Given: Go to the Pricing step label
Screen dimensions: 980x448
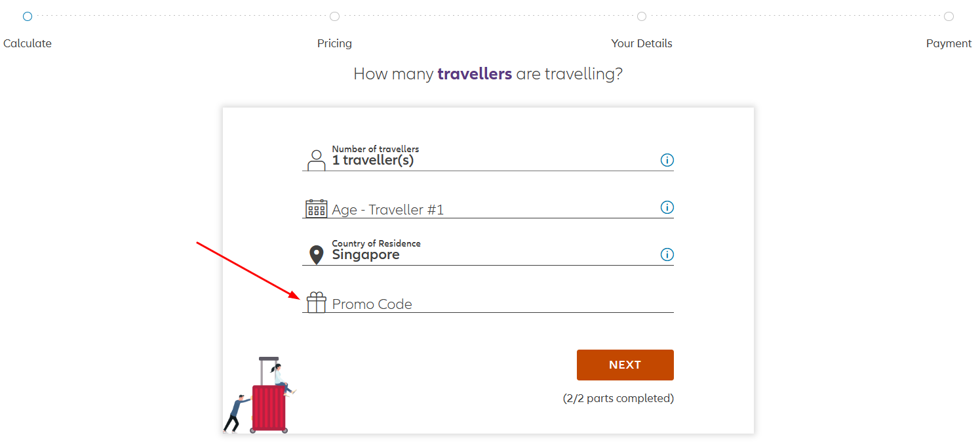Looking at the screenshot, I should pyautogui.click(x=334, y=43).
